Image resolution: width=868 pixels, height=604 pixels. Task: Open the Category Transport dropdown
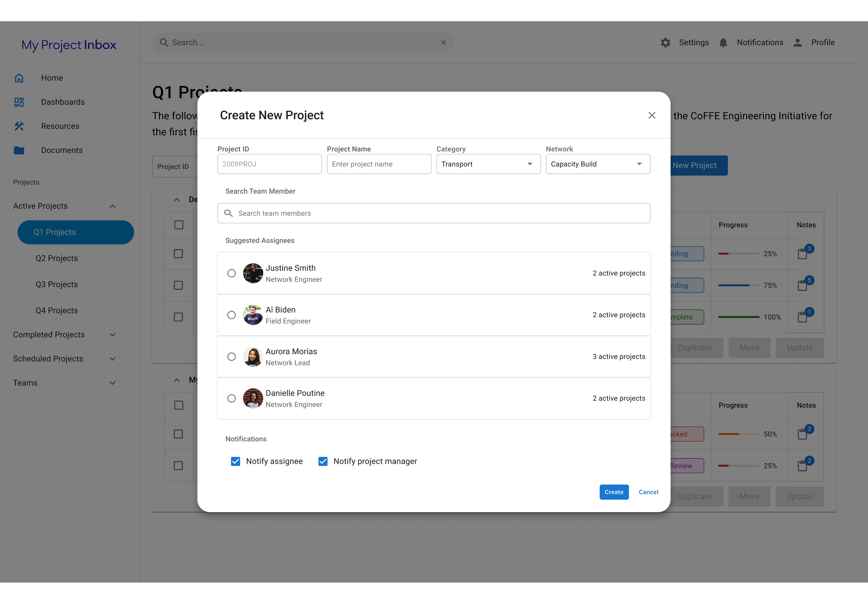point(488,164)
